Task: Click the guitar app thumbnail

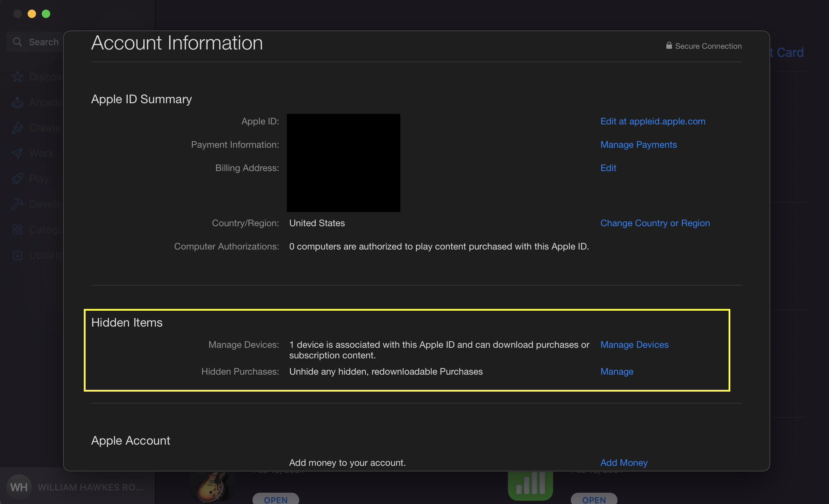Action: click(211, 487)
